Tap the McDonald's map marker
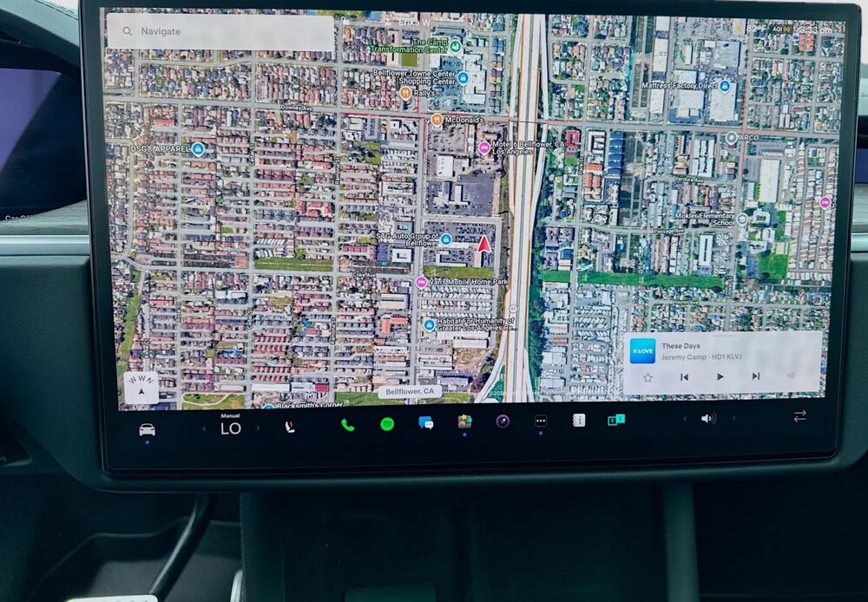 point(437,120)
